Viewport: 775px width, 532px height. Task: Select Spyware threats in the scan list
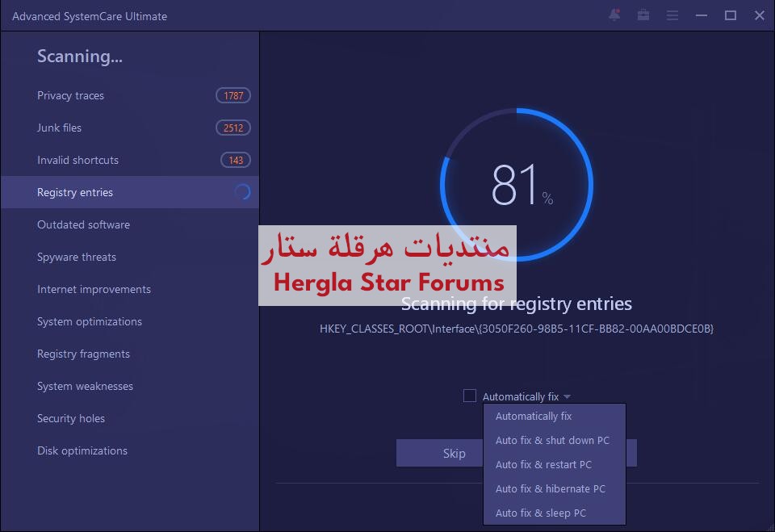click(x=130, y=257)
